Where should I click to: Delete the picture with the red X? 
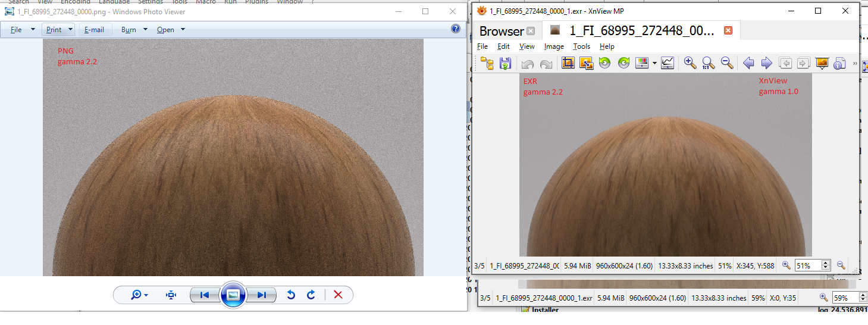click(338, 295)
